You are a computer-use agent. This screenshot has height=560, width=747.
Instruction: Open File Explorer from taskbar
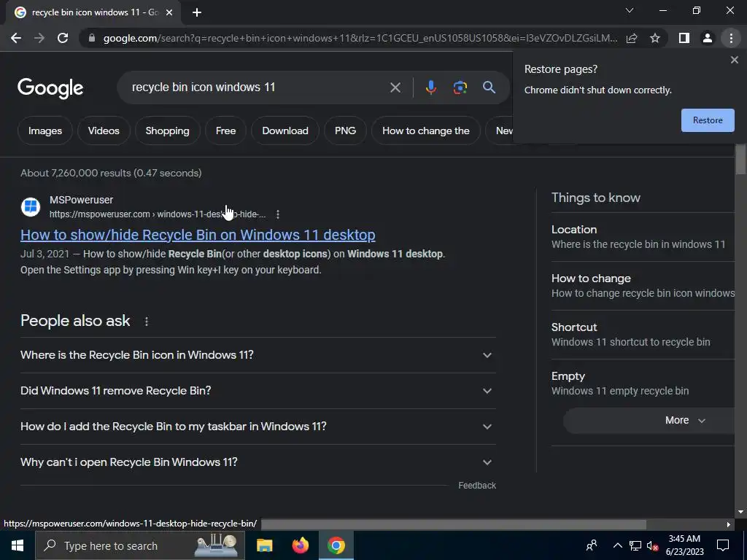(x=264, y=545)
